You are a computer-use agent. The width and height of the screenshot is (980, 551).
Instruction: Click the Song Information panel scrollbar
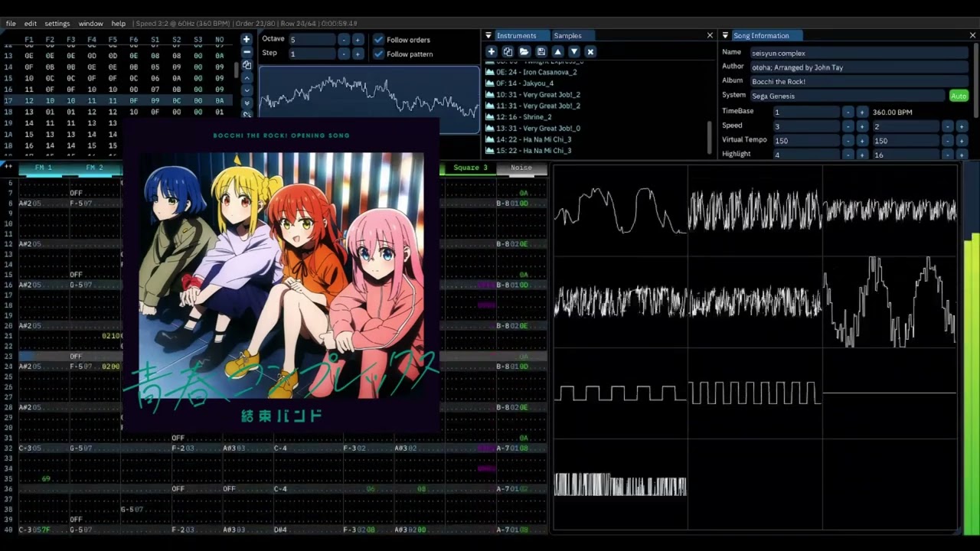(975, 81)
